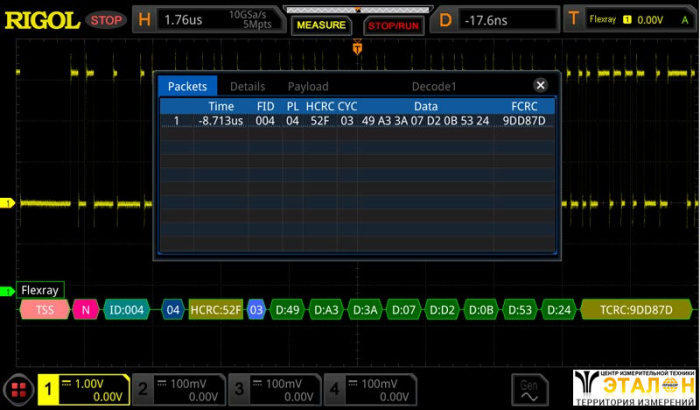Click the RIGOL logo
The image size is (700, 410).
point(40,19)
